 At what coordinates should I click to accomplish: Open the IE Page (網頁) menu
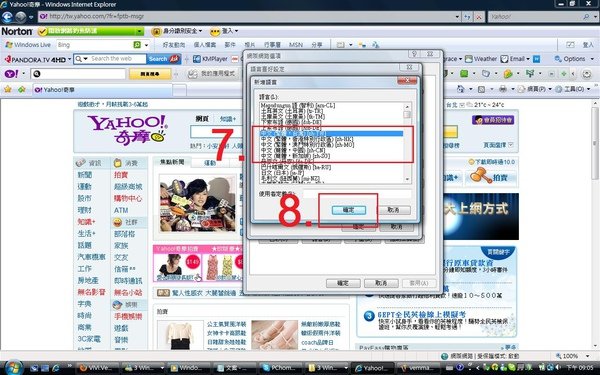pyautogui.click(x=534, y=89)
